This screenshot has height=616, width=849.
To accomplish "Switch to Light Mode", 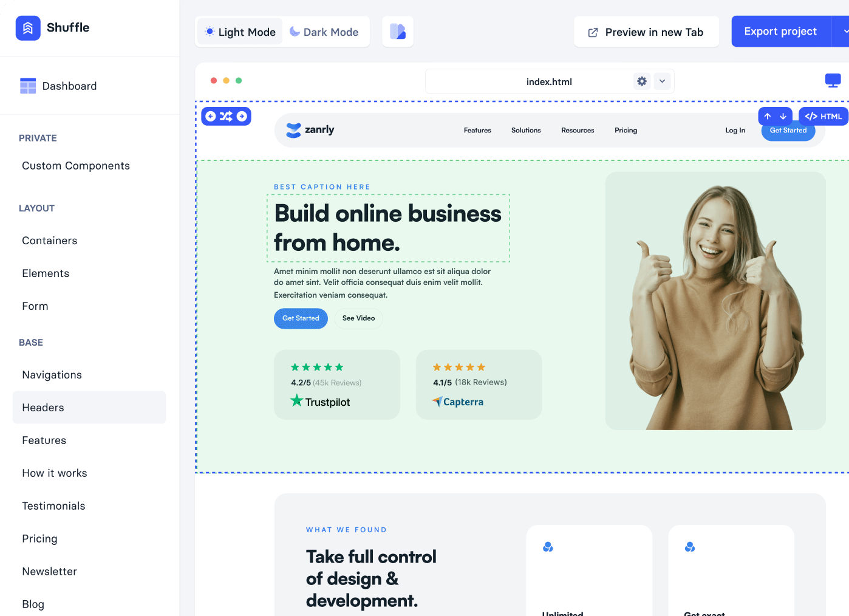I will [240, 32].
